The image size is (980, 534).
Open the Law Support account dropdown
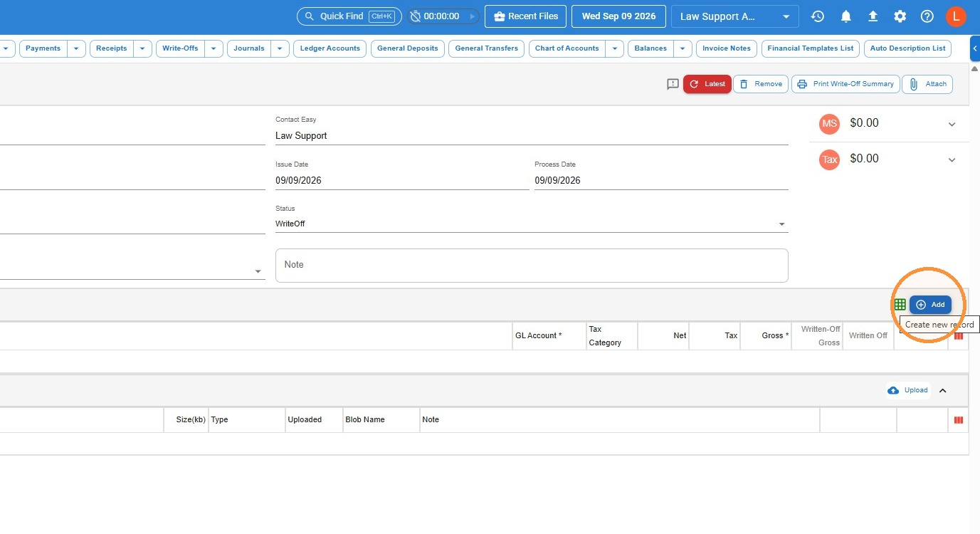click(x=734, y=16)
